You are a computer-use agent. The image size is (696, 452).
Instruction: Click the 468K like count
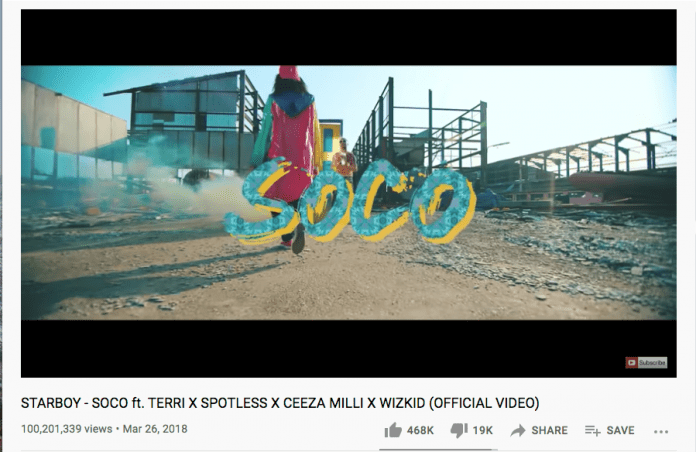(420, 430)
